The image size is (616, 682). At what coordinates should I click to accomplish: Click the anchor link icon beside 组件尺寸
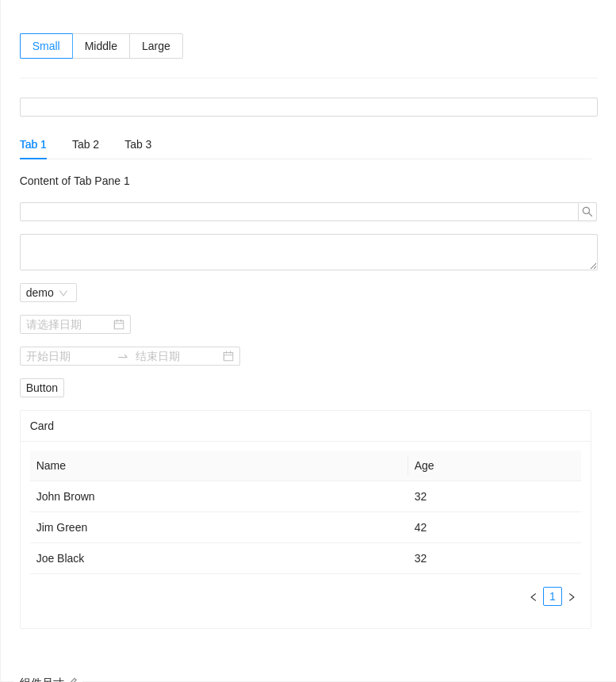tap(74, 680)
